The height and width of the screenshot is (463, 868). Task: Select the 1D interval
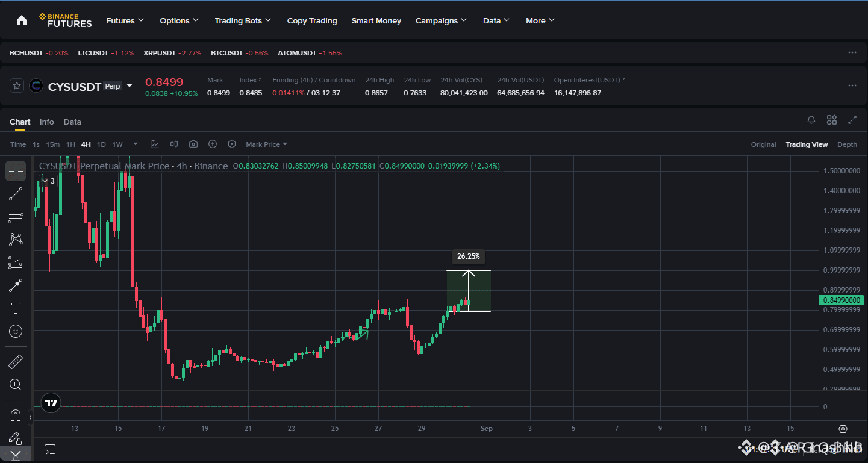[x=101, y=144]
